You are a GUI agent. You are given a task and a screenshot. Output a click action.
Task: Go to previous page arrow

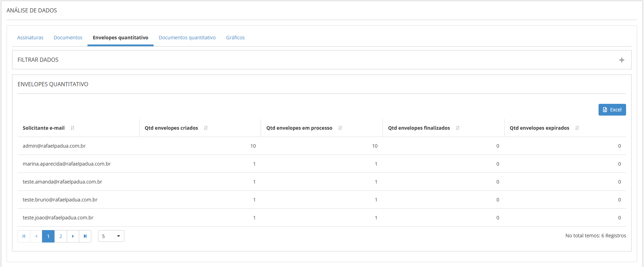point(36,236)
